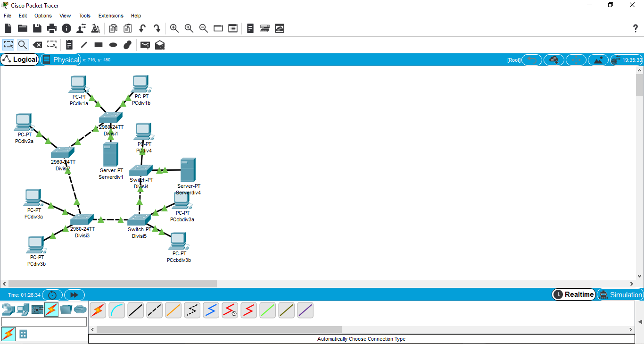Viewport: 644px width, 344px height.
Task: Zoom out of the workspace
Action: [204, 28]
